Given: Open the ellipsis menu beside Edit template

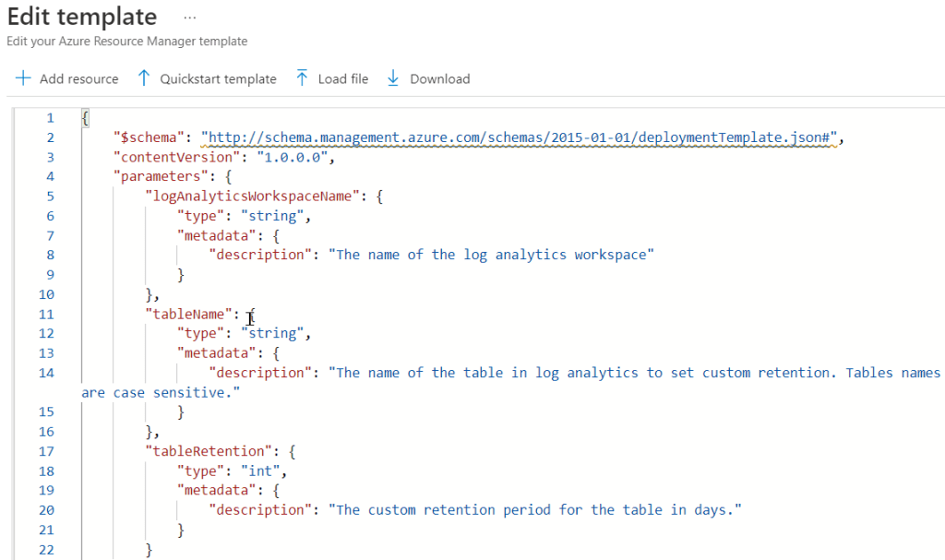Looking at the screenshot, I should coord(190,18).
